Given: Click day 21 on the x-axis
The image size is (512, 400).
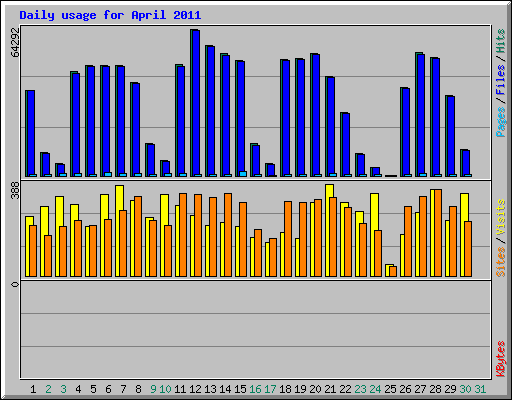Looking at the screenshot, I should click(330, 389).
